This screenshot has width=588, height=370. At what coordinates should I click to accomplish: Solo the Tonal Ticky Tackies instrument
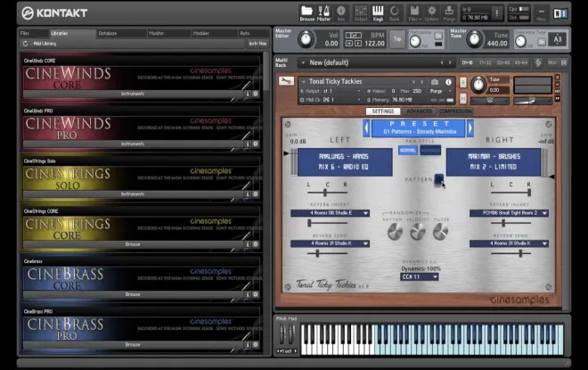[x=462, y=82]
